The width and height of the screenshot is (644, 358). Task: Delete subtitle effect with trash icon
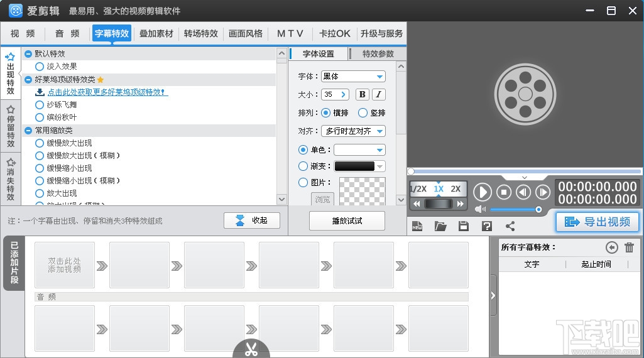pyautogui.click(x=629, y=247)
